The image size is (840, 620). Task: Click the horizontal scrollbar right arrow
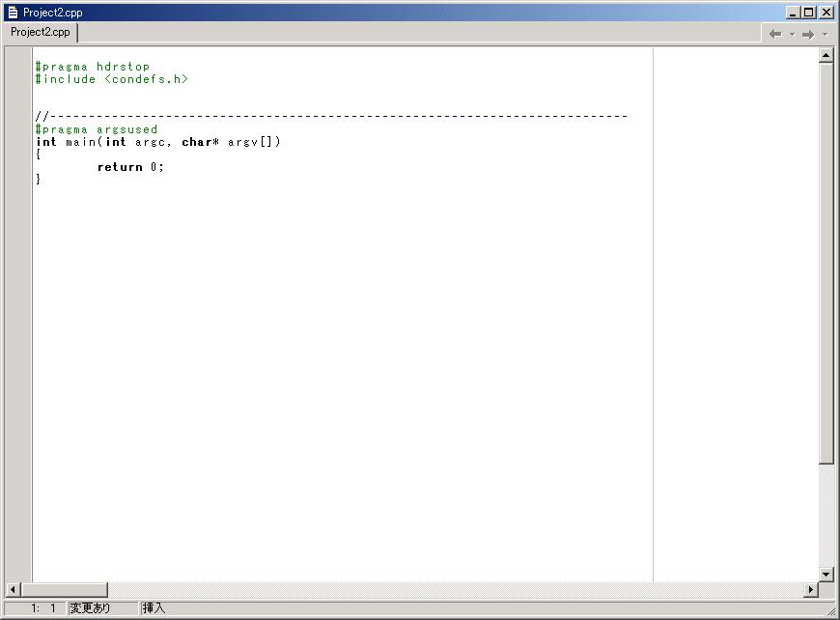(x=811, y=589)
